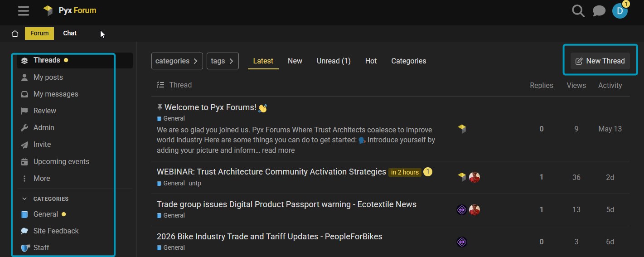Open Welcome to Pyx Forums! thread
The width and height of the screenshot is (644, 257).
tap(210, 107)
